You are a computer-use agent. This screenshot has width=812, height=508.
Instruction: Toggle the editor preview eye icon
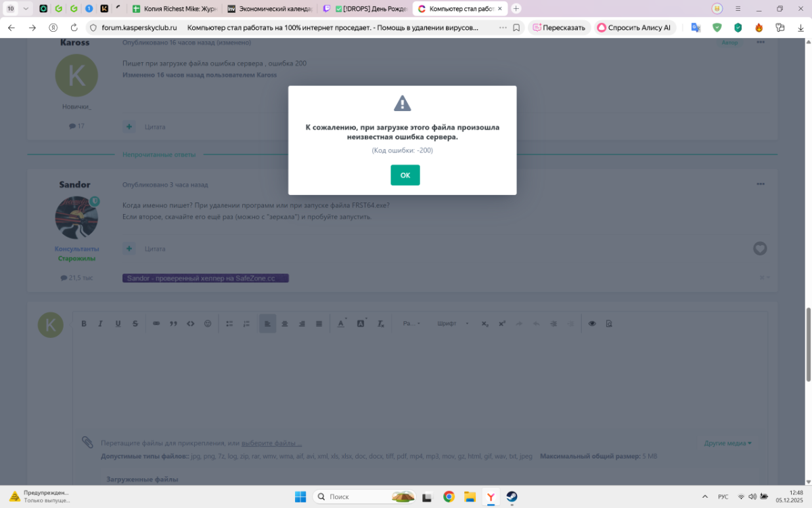tap(592, 324)
